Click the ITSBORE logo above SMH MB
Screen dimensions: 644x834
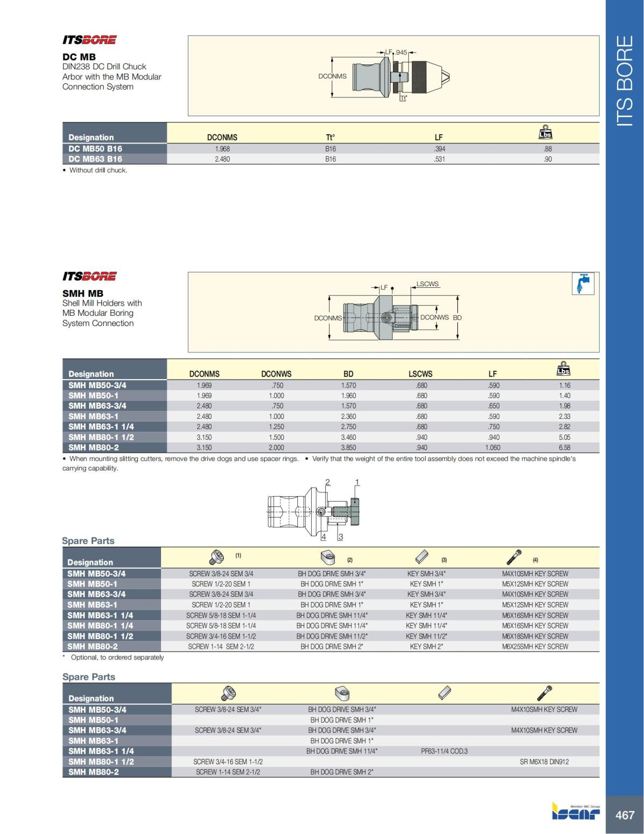pyautogui.click(x=89, y=276)
